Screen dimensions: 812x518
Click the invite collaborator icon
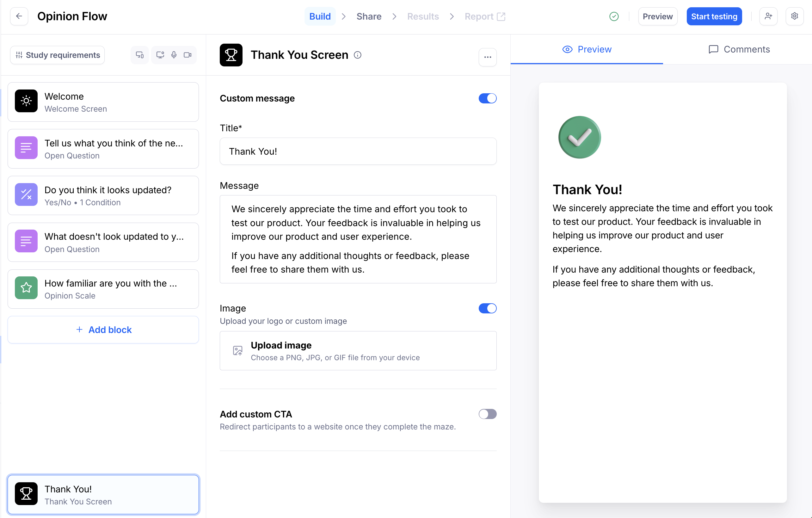pos(768,16)
